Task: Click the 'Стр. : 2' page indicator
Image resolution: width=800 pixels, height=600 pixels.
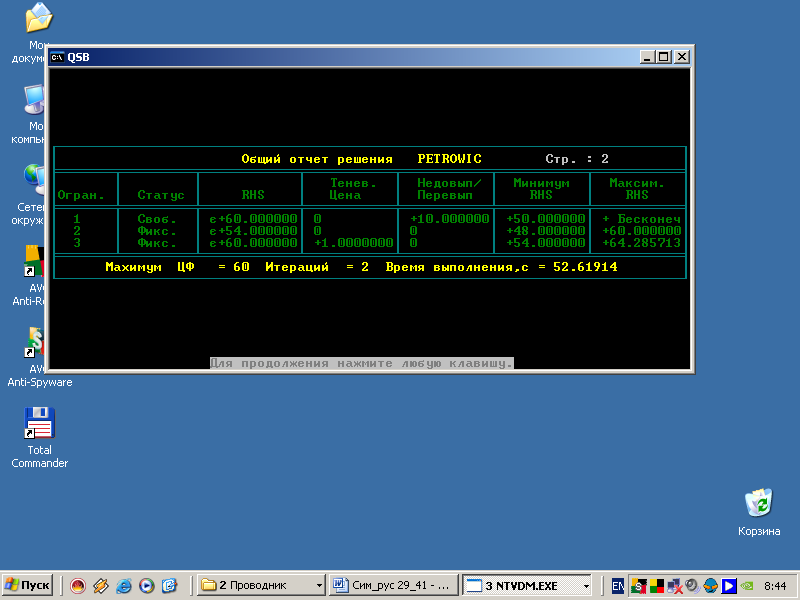Action: point(577,159)
